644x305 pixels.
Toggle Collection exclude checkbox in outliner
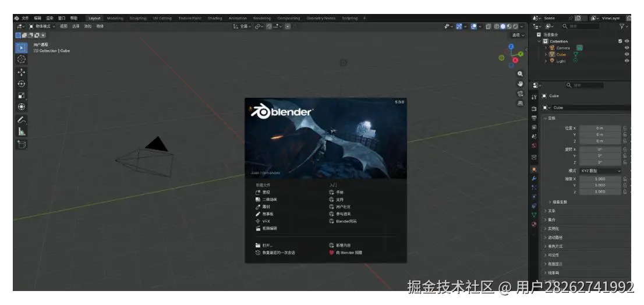tap(620, 41)
